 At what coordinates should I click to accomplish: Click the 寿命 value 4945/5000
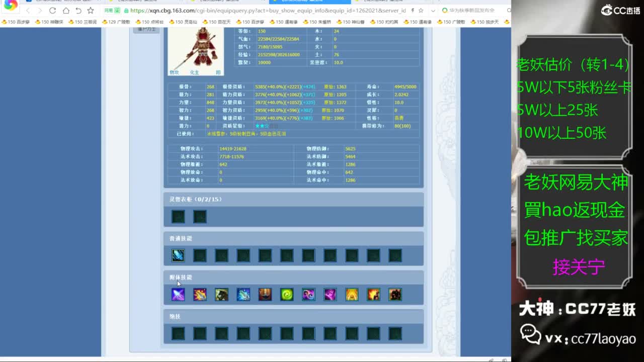coord(406,86)
